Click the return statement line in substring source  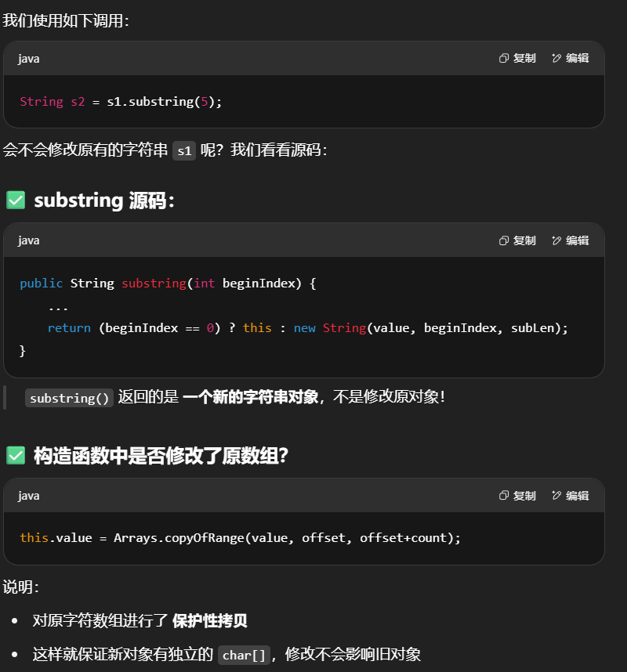pos(307,328)
